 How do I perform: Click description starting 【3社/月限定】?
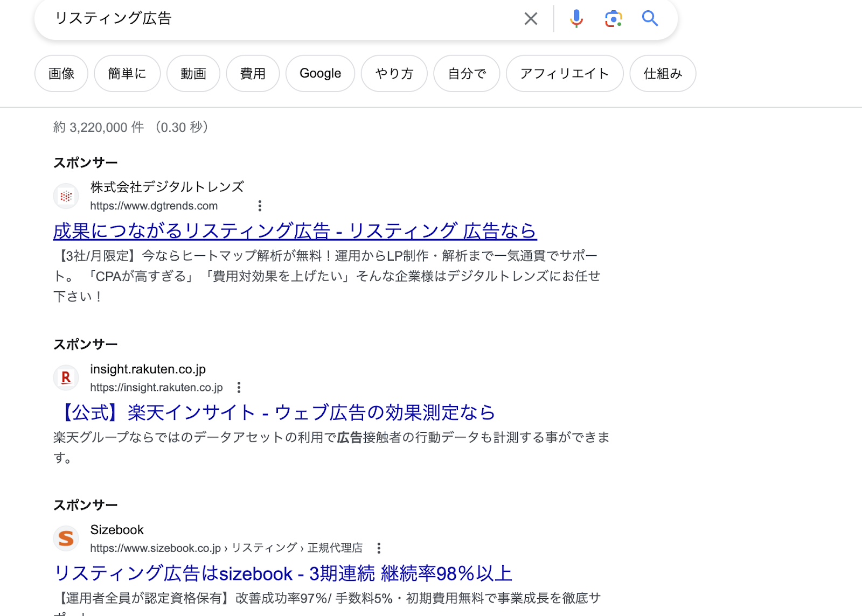327,276
